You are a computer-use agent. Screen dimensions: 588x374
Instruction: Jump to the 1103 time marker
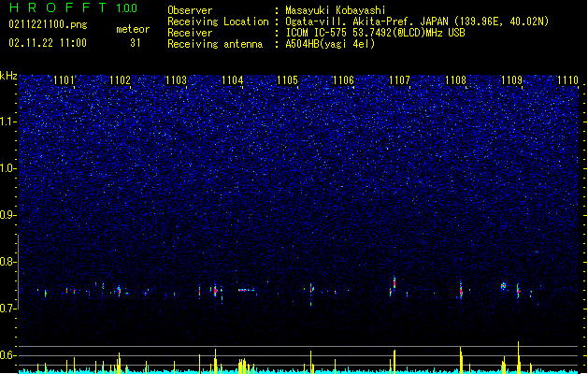(x=176, y=80)
